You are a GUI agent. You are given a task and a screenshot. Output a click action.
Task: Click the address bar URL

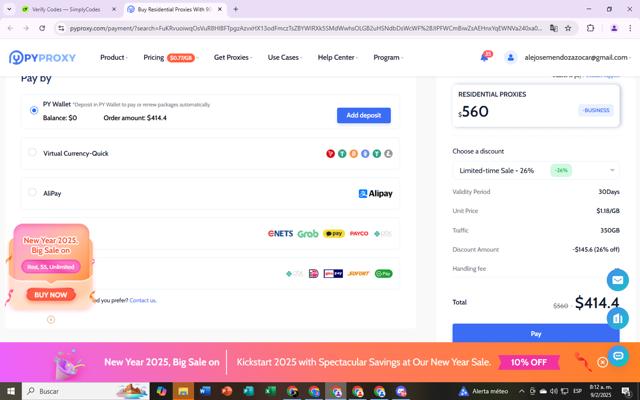tap(305, 28)
